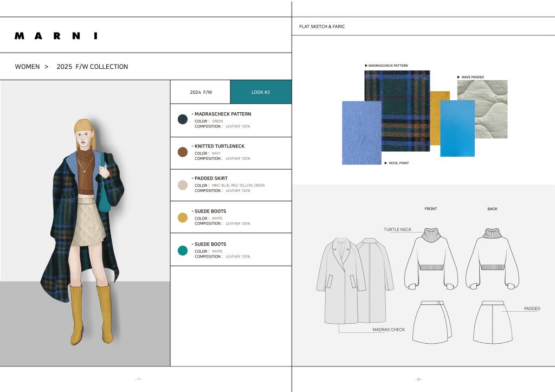The width and height of the screenshot is (555, 392).
Task: Click the MADRAS CHECK sketch callout label
Action: point(389,330)
